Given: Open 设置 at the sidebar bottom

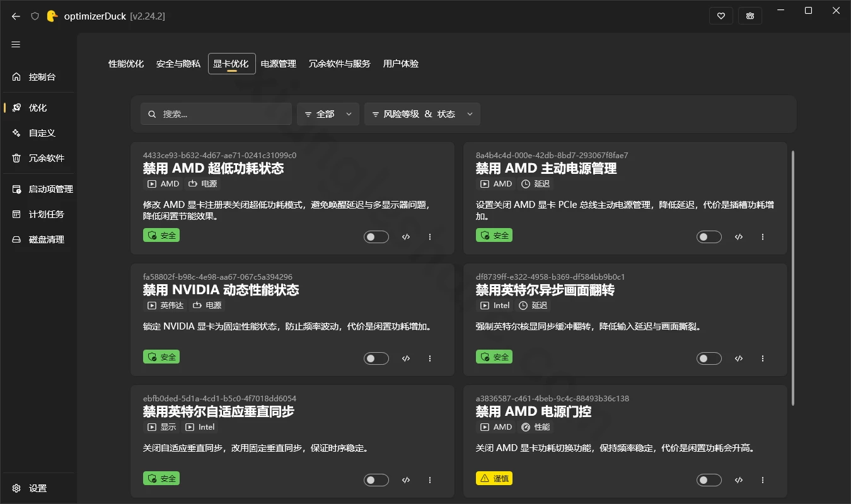Looking at the screenshot, I should pyautogui.click(x=38, y=488).
